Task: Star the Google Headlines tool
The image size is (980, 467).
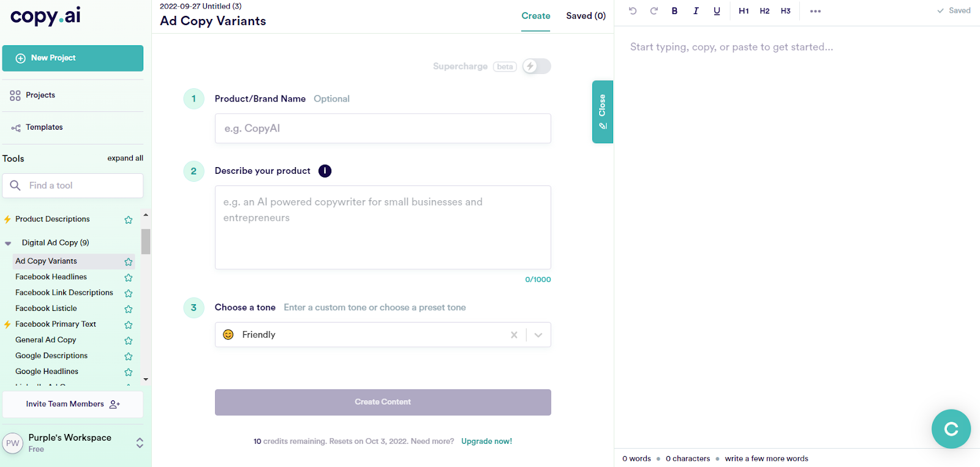Action: [129, 372]
